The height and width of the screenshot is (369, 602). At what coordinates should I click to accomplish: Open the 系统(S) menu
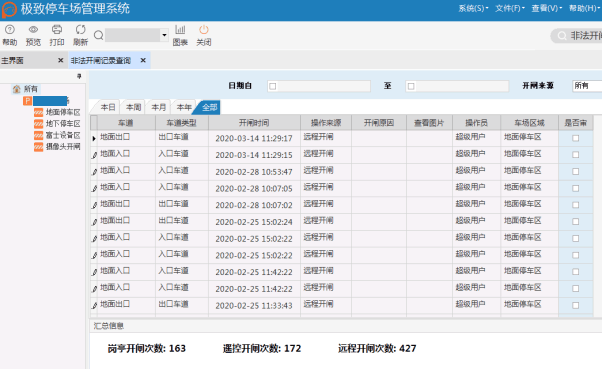(473, 8)
